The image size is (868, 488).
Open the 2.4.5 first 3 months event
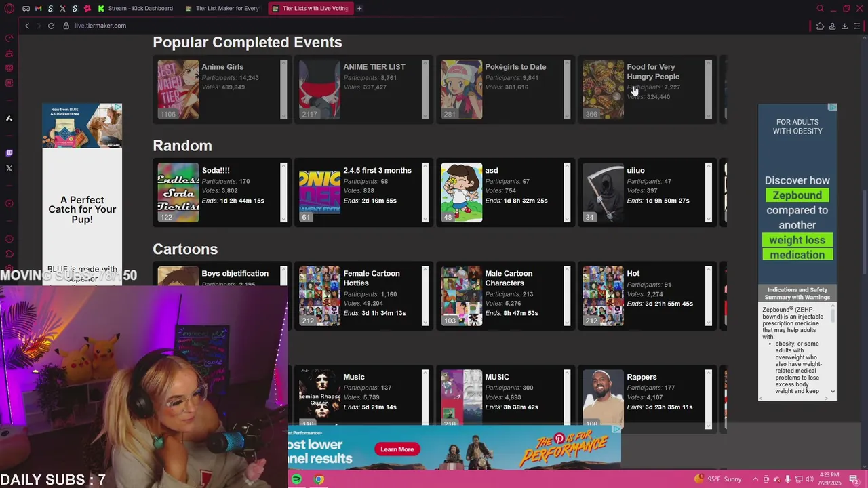[x=363, y=192]
